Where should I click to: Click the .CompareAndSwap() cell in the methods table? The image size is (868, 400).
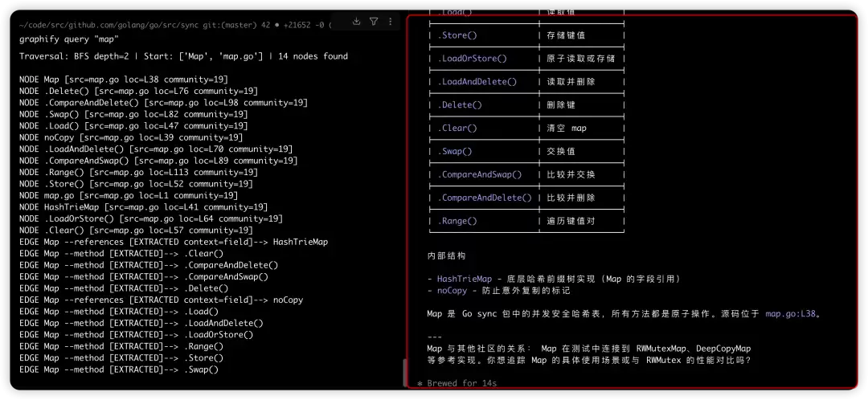(x=480, y=175)
